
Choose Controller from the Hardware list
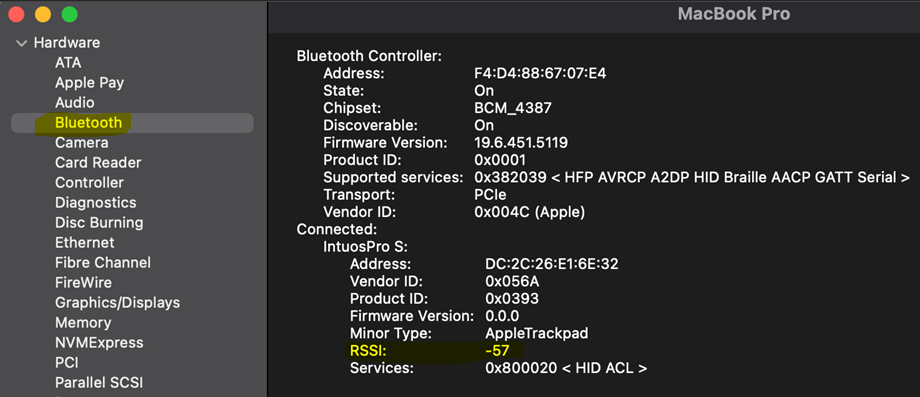(x=89, y=182)
